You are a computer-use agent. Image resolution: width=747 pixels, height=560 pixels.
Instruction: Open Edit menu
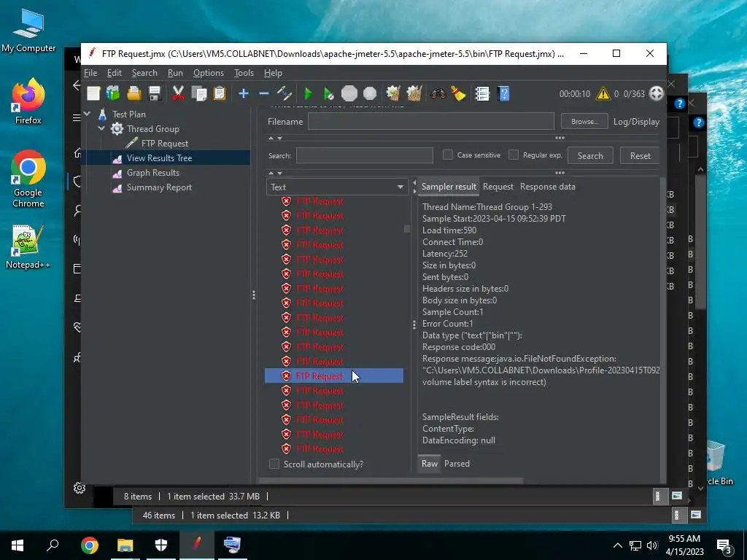115,73
